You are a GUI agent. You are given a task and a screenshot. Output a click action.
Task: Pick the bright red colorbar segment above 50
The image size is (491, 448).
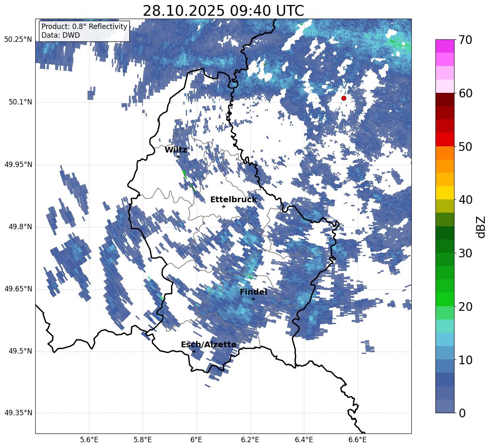[x=445, y=140]
